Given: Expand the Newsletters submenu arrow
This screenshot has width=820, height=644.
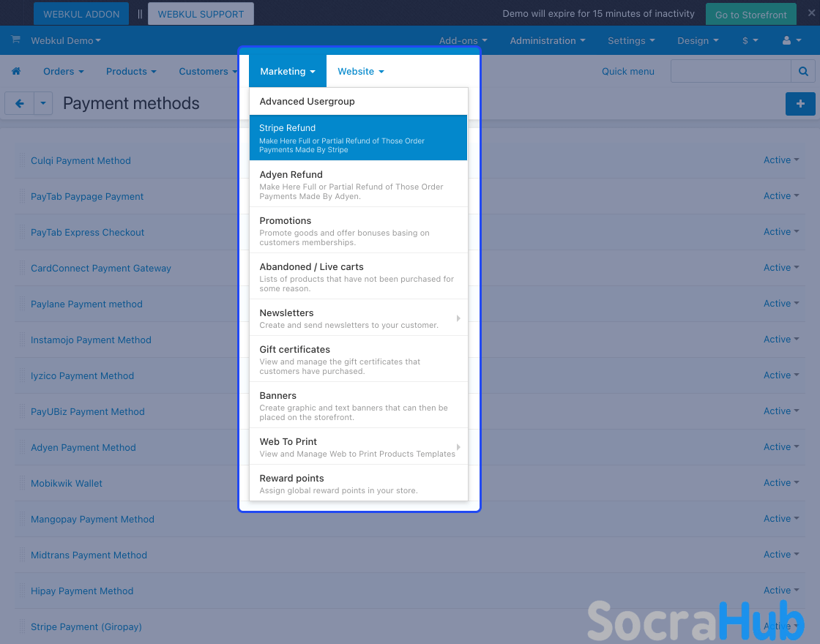Looking at the screenshot, I should click(458, 318).
